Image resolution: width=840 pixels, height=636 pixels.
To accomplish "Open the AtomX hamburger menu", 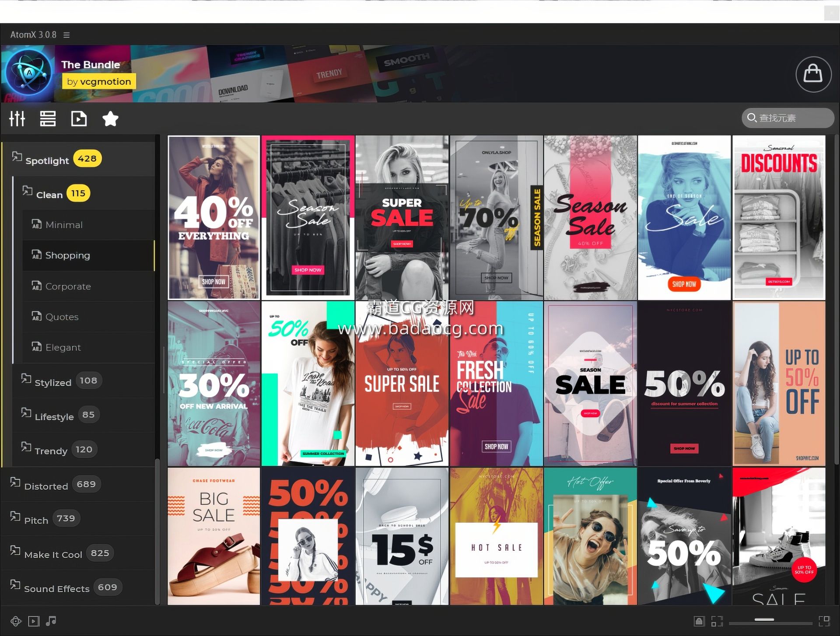I will (x=66, y=35).
